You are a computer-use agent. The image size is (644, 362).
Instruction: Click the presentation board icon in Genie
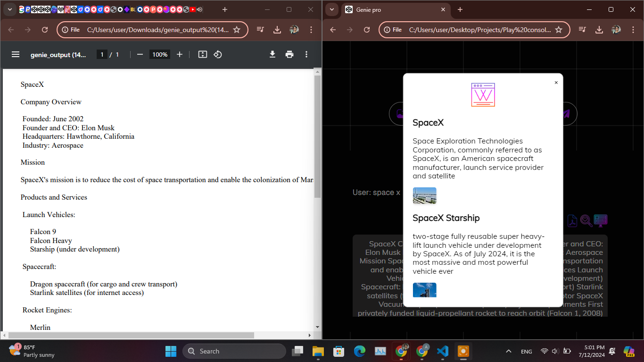[601, 220]
